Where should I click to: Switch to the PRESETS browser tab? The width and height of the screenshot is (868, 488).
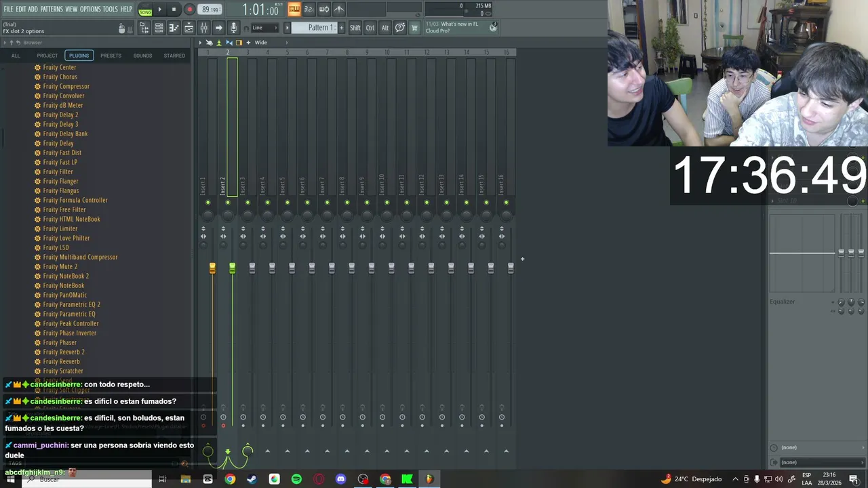(x=111, y=56)
